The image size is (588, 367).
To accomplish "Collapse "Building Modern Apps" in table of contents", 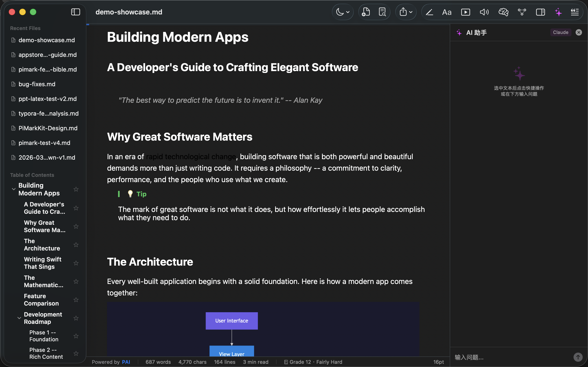I will point(13,189).
